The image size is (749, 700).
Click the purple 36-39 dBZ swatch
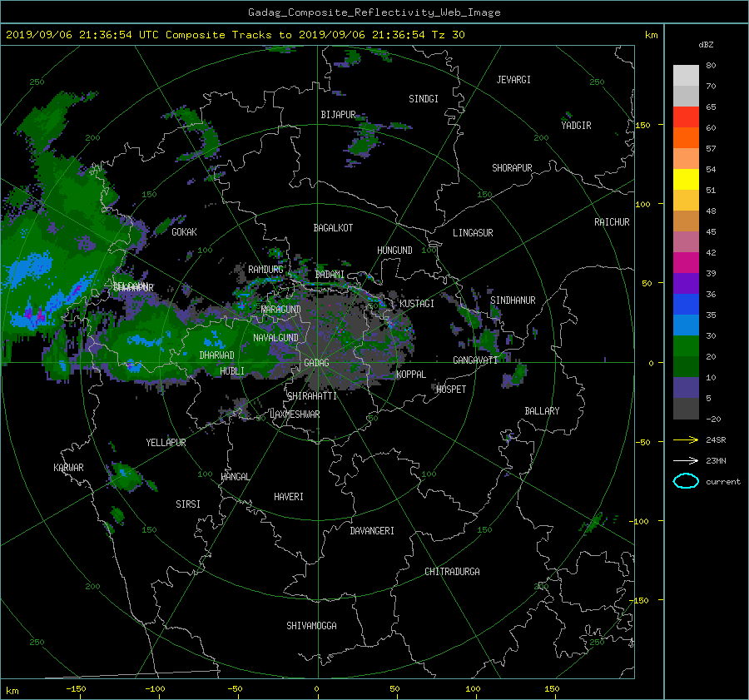click(686, 283)
